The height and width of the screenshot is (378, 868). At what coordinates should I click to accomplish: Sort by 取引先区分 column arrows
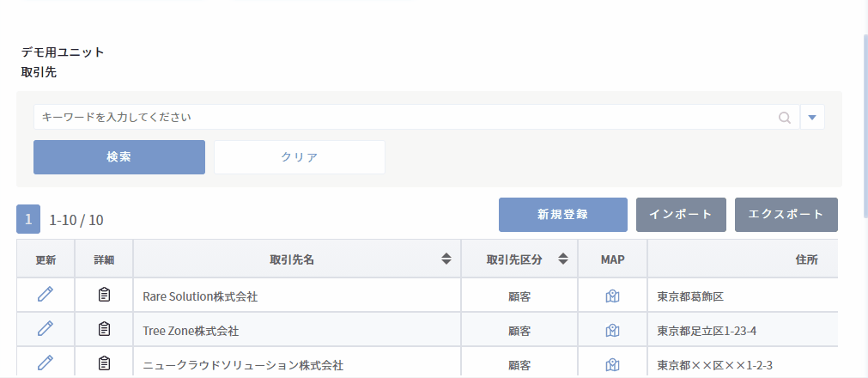(563, 259)
